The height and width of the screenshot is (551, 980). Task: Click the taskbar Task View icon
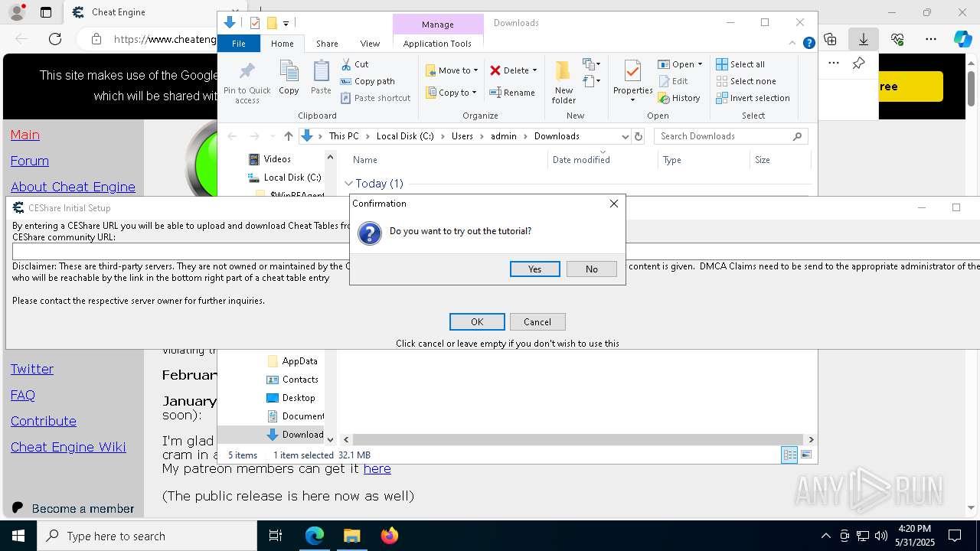(x=276, y=536)
